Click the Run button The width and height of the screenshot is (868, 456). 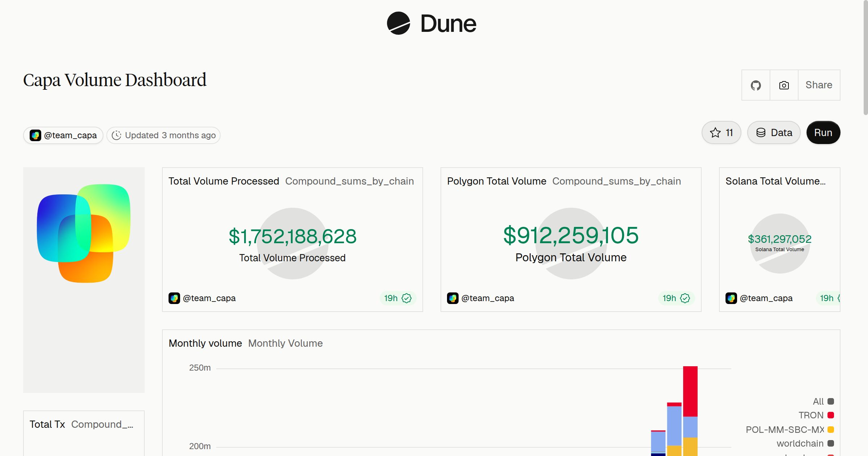(x=823, y=132)
